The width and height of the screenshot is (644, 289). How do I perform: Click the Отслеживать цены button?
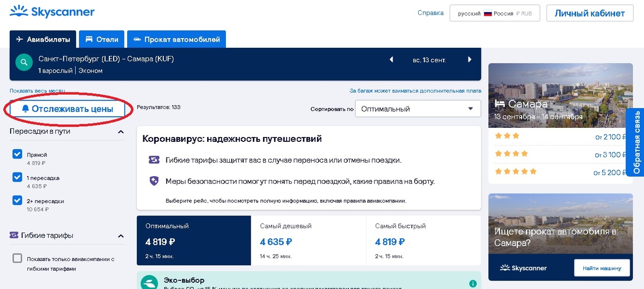68,109
